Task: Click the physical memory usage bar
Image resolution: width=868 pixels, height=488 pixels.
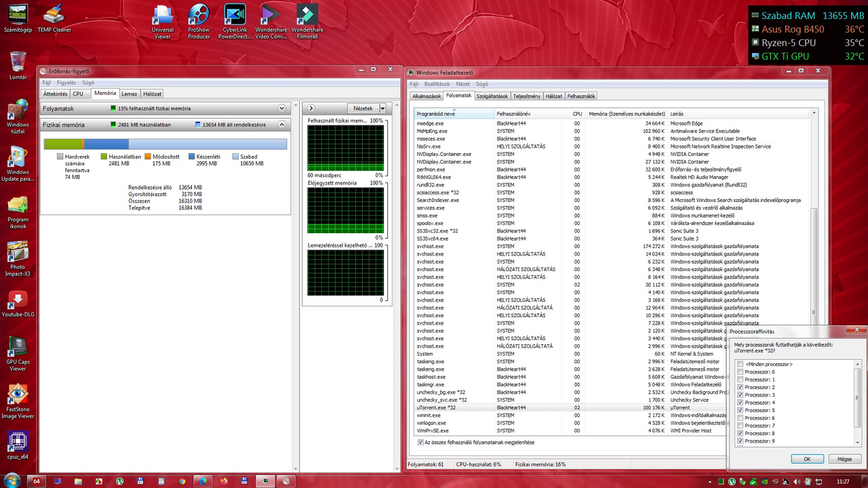Action: tap(165, 144)
